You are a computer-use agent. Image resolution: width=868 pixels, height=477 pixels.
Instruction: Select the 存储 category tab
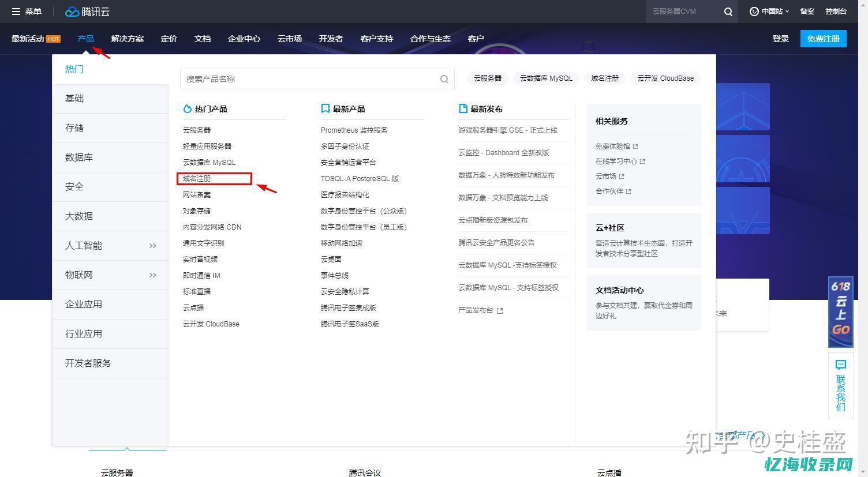pyautogui.click(x=110, y=128)
